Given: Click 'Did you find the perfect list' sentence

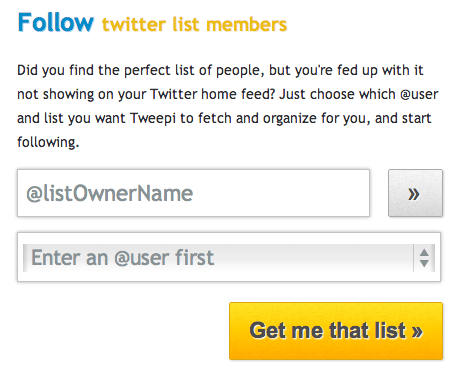Looking at the screenshot, I should click(106, 70).
